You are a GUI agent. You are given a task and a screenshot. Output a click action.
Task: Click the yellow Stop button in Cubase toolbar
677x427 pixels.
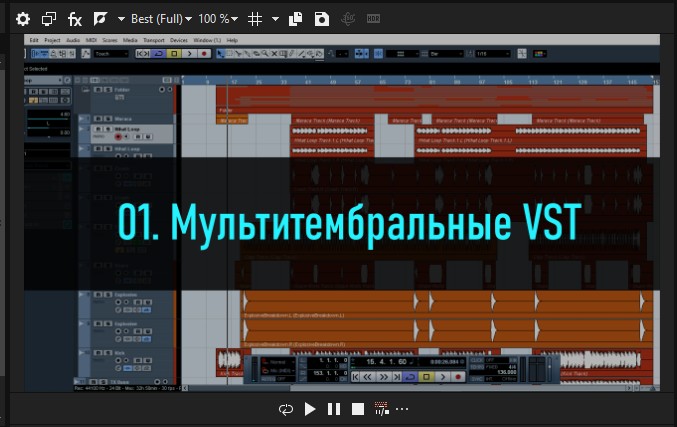coord(174,54)
